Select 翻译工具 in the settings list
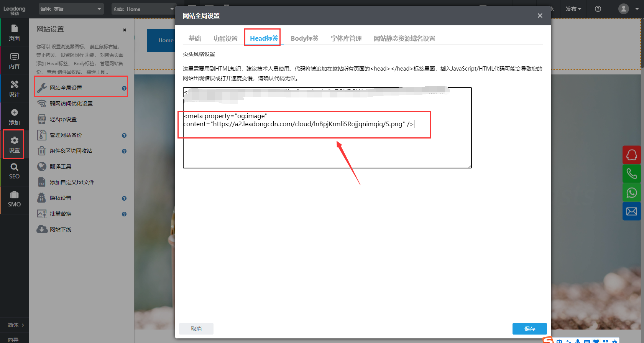Screen dimensions: 644x343 [x=61, y=167]
